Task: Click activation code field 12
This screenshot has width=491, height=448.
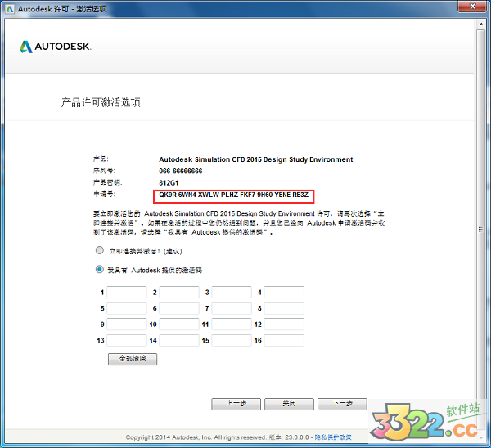Action: tap(284, 324)
